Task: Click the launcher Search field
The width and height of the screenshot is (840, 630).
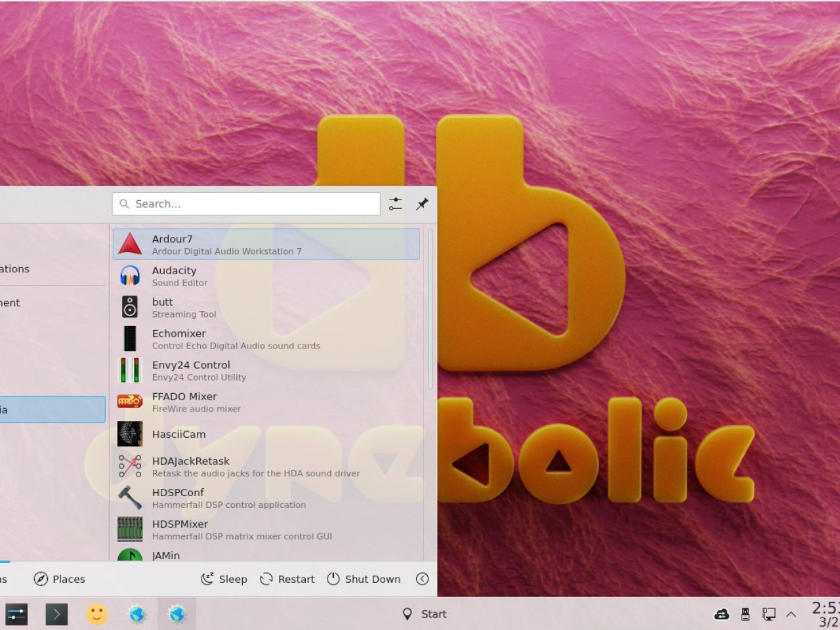Action: (246, 204)
